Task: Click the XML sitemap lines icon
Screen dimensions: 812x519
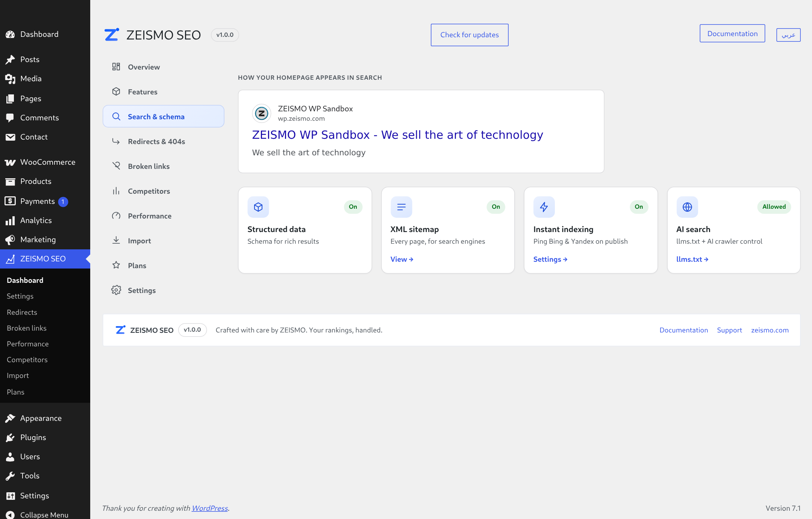Action: pos(401,207)
